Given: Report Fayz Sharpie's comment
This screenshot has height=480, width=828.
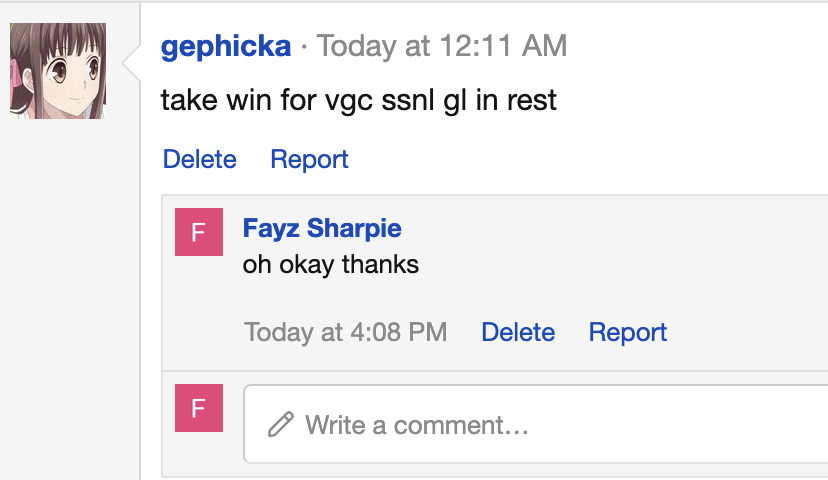Looking at the screenshot, I should (628, 332).
